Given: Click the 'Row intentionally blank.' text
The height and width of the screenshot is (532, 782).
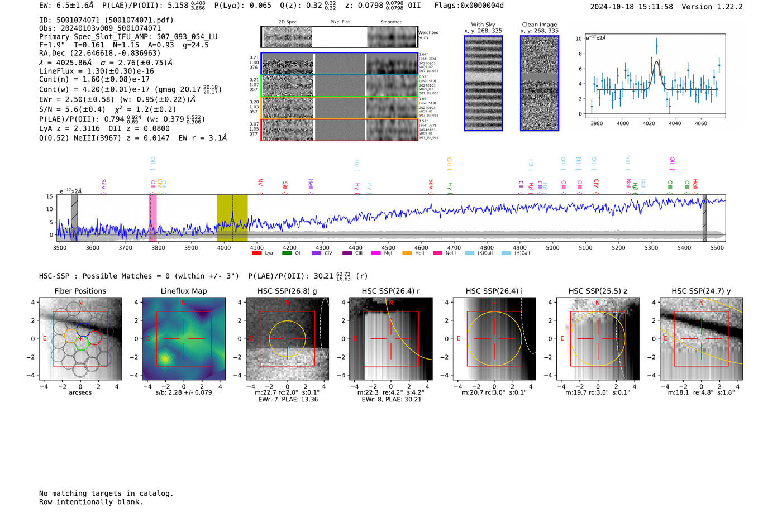Looking at the screenshot, I should [91, 502].
